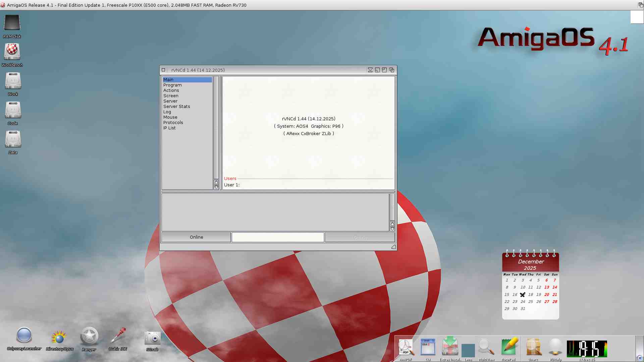
Task: Click the greyed Offline button
Action: click(x=360, y=237)
